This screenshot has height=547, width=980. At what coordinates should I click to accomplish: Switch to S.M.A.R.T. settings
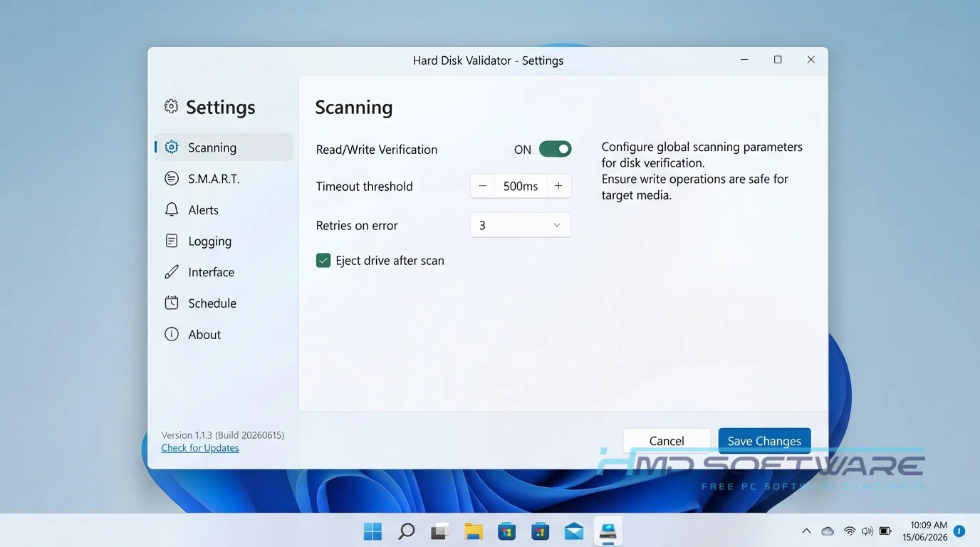click(224, 179)
